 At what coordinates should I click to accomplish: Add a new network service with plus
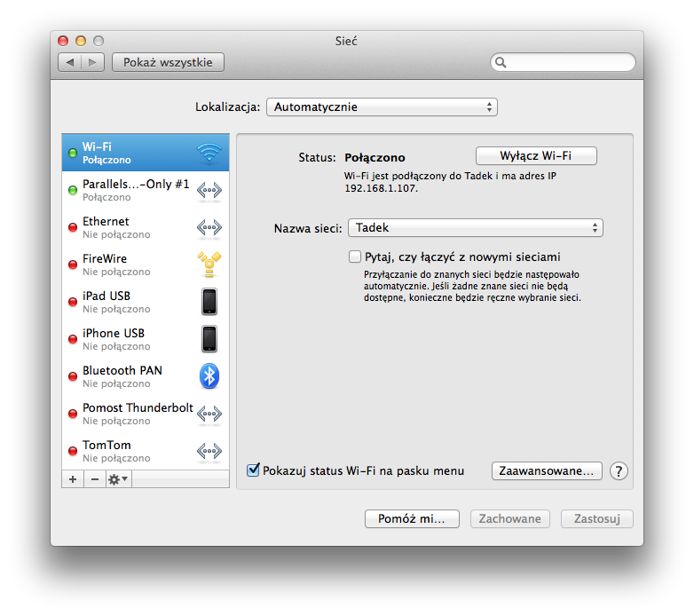[73, 479]
